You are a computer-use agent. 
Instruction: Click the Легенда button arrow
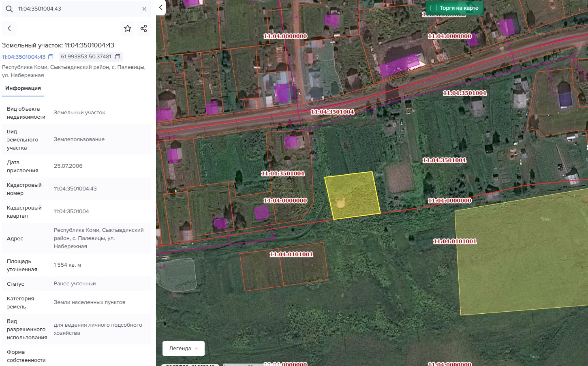[197, 349]
